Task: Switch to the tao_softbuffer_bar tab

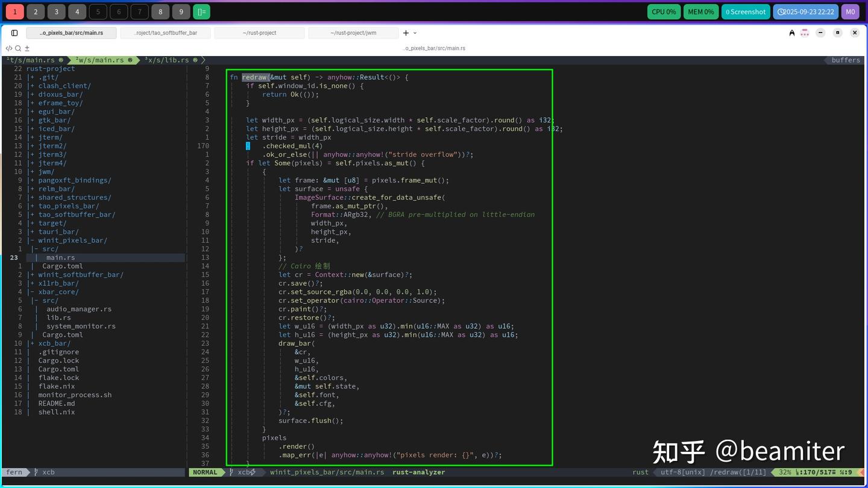Action: [165, 33]
